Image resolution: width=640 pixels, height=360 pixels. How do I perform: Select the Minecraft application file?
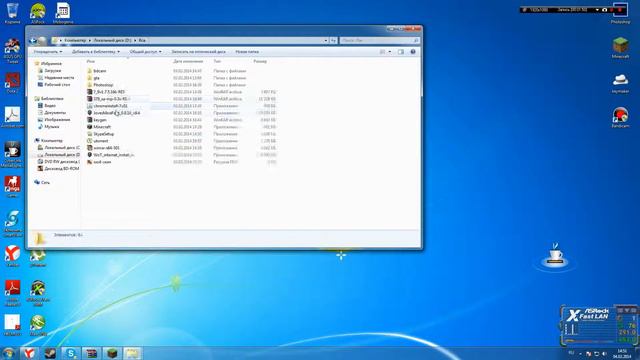(102, 127)
